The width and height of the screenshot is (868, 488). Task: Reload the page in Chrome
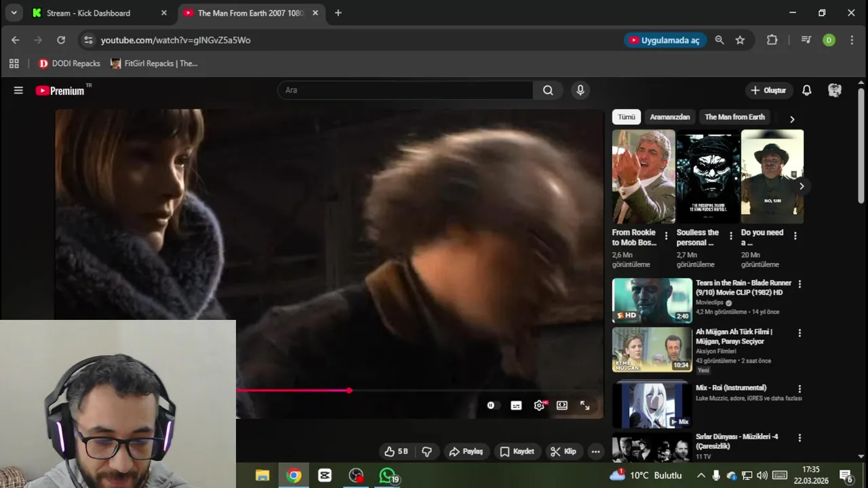[x=61, y=40]
